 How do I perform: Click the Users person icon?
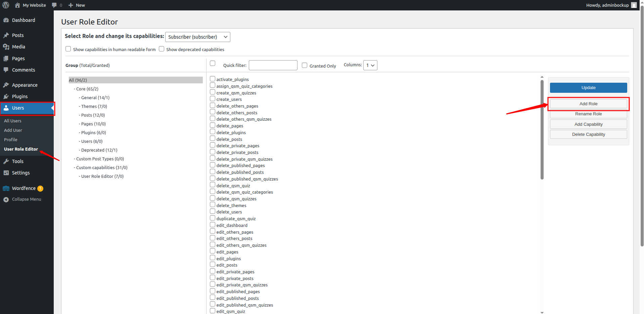pyautogui.click(x=6, y=108)
